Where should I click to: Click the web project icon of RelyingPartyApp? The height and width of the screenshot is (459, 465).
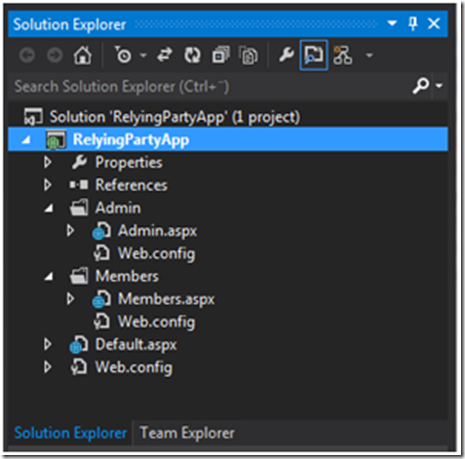click(56, 140)
